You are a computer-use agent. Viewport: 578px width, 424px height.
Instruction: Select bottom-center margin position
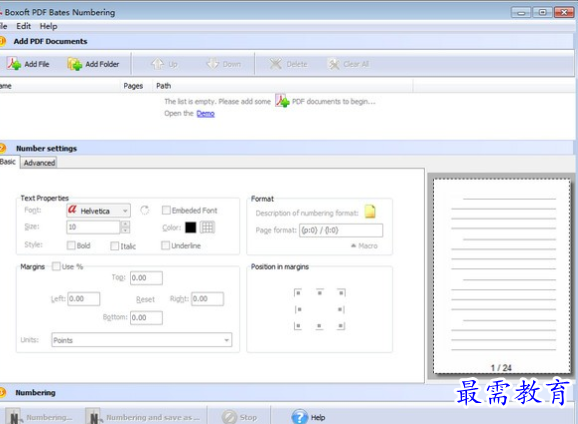319,326
